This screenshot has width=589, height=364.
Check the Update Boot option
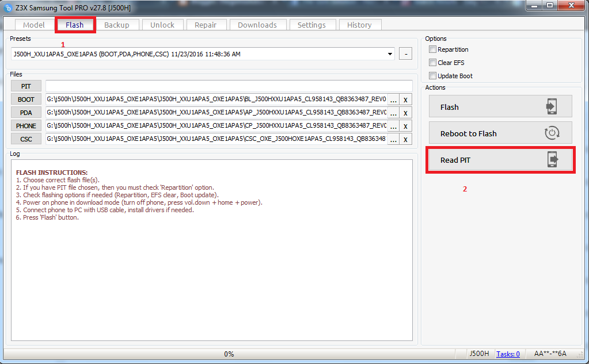tap(433, 75)
